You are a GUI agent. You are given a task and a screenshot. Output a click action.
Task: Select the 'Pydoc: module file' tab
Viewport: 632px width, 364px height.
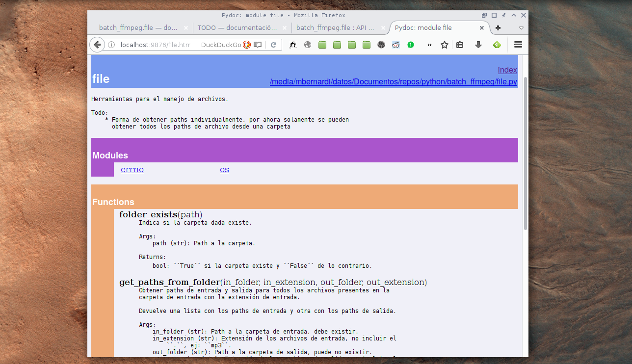click(x=439, y=28)
